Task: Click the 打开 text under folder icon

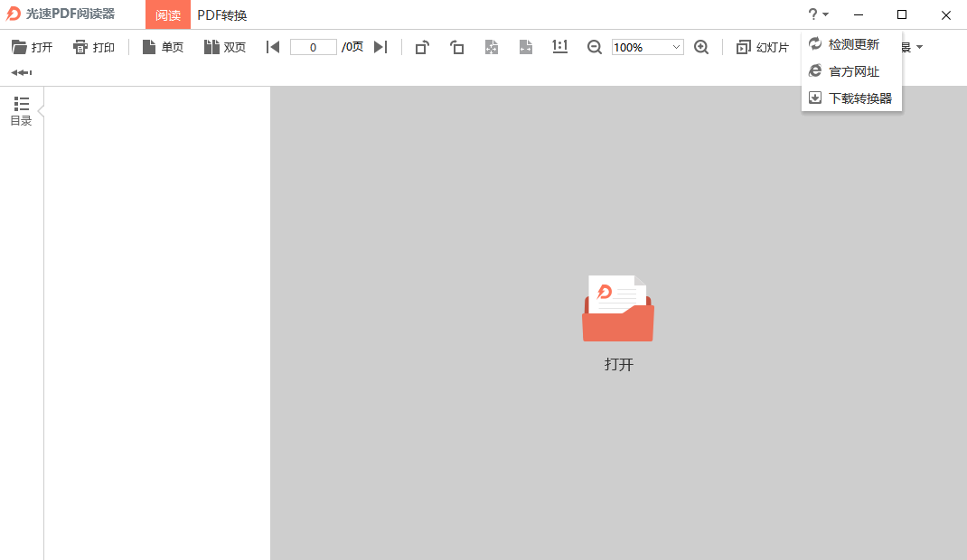Action: pyautogui.click(x=618, y=364)
